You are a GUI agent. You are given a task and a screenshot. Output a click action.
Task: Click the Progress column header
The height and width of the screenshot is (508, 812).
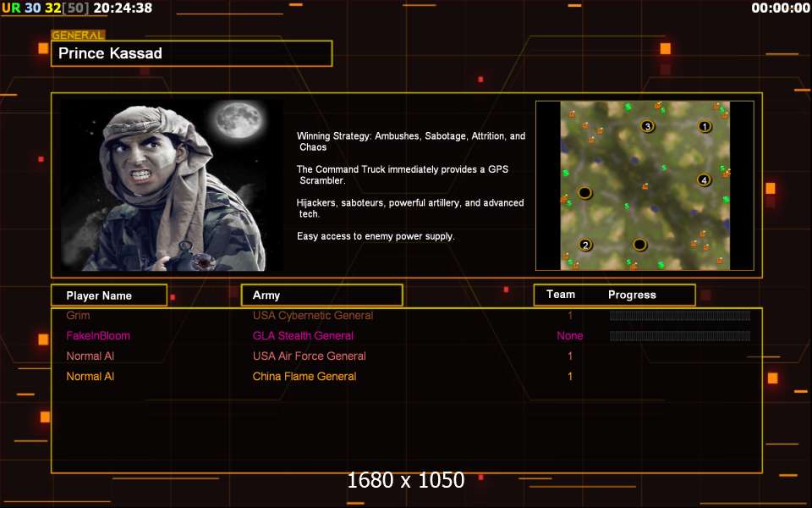[632, 295]
